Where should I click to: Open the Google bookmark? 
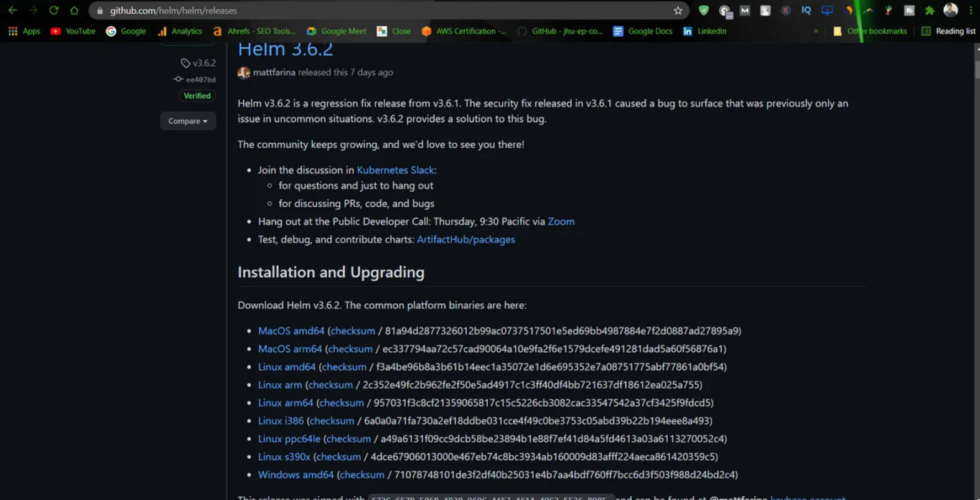tap(126, 31)
